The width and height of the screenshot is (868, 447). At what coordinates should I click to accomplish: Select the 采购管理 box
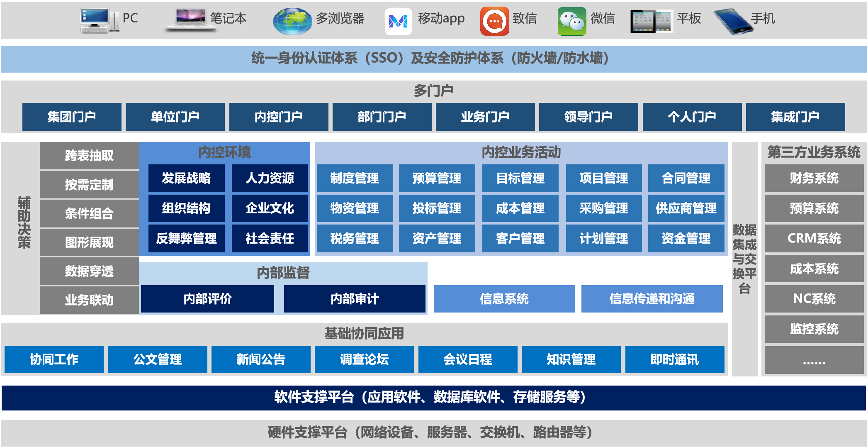[604, 208]
